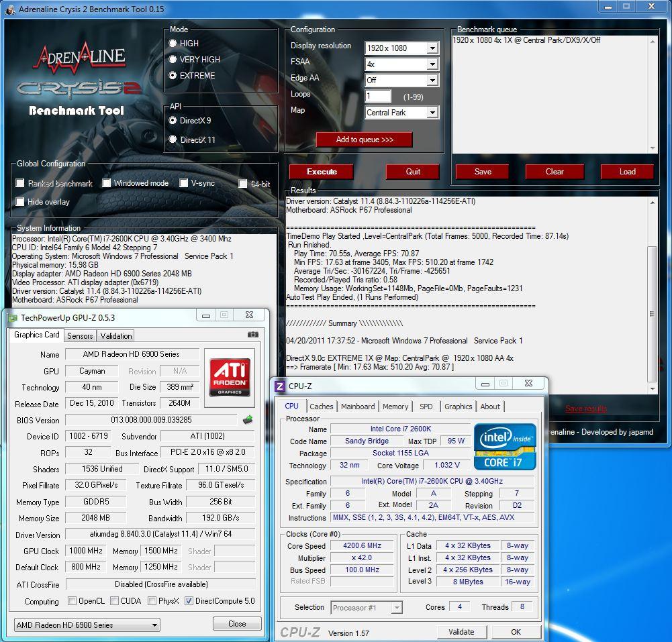
Task: Toggle the V-sync checkbox
Action: pos(184,183)
